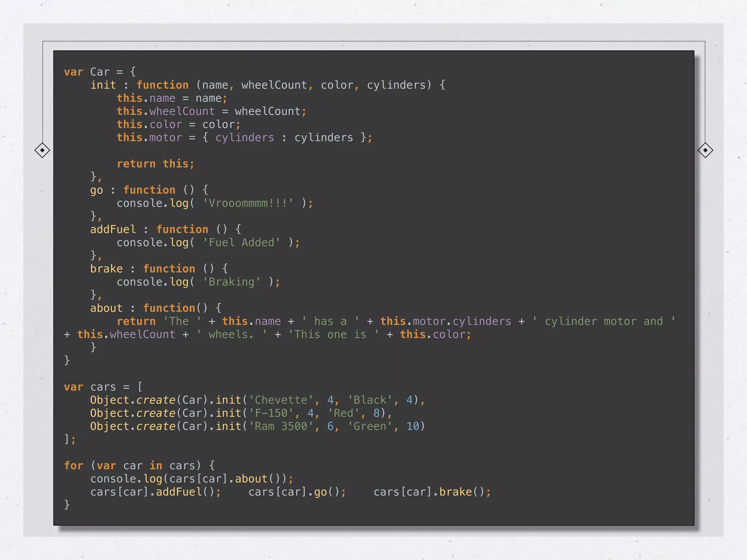Click the 'this.wheelCount = wheelCount' line

tap(211, 111)
